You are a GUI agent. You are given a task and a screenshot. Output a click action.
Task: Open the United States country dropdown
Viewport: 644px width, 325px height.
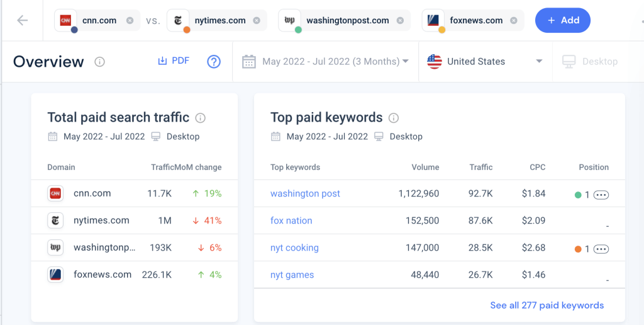coord(485,62)
